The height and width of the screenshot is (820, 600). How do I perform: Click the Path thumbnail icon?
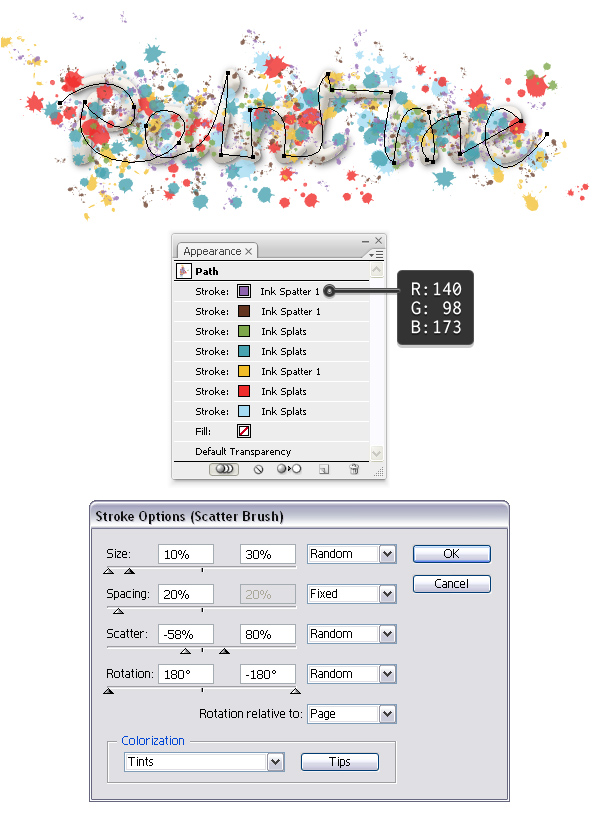click(x=184, y=271)
